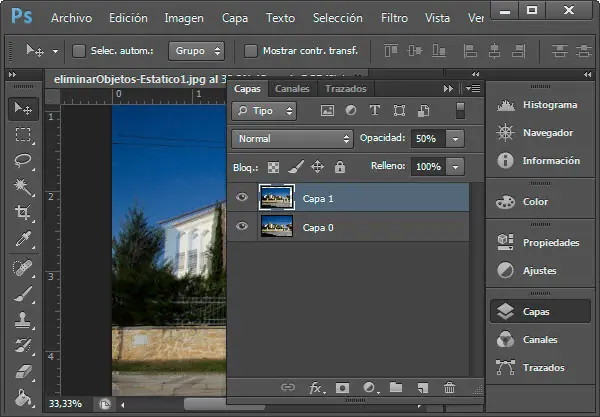Activate the Crop tool
Image resolution: width=600 pixels, height=417 pixels.
pyautogui.click(x=23, y=213)
